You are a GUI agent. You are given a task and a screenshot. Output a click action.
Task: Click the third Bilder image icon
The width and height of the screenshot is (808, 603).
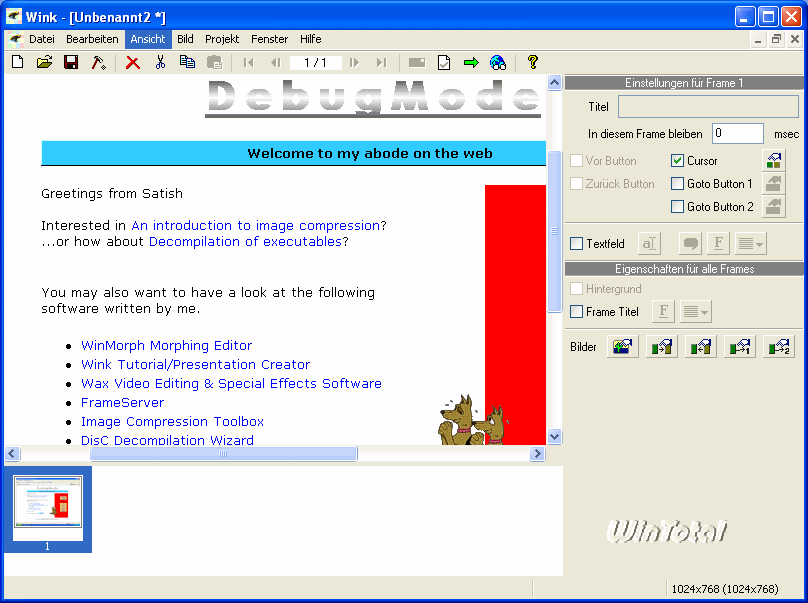[700, 347]
